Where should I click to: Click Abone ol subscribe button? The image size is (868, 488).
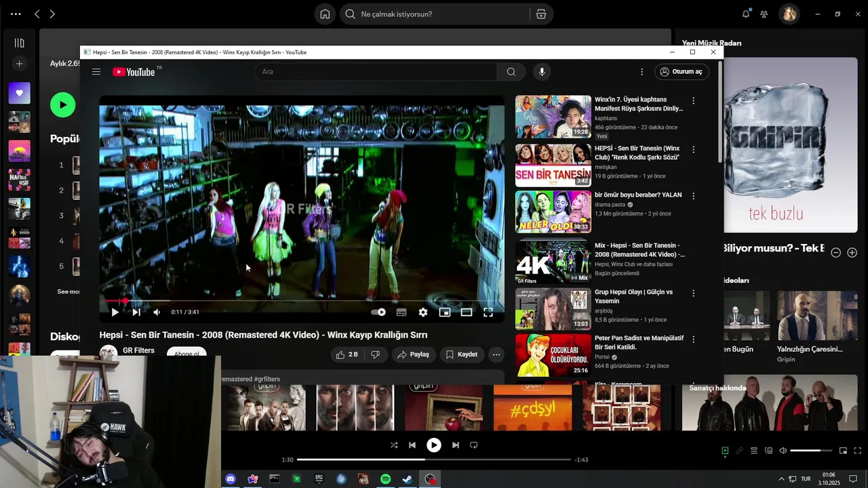(x=186, y=354)
